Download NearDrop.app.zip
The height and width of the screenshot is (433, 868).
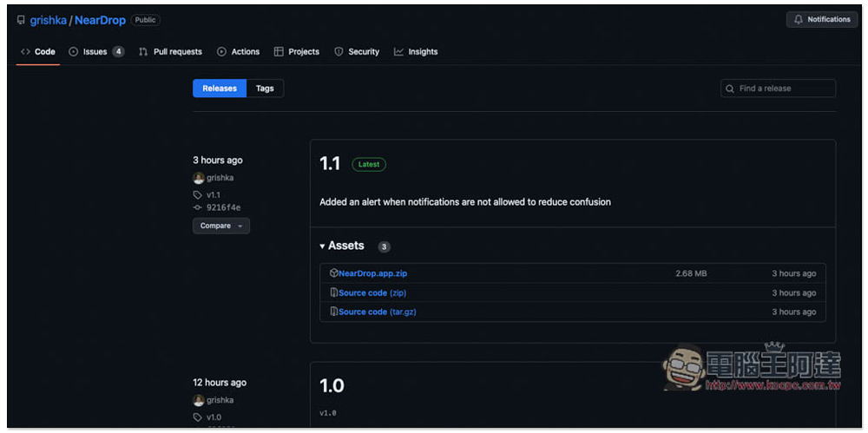click(x=373, y=273)
